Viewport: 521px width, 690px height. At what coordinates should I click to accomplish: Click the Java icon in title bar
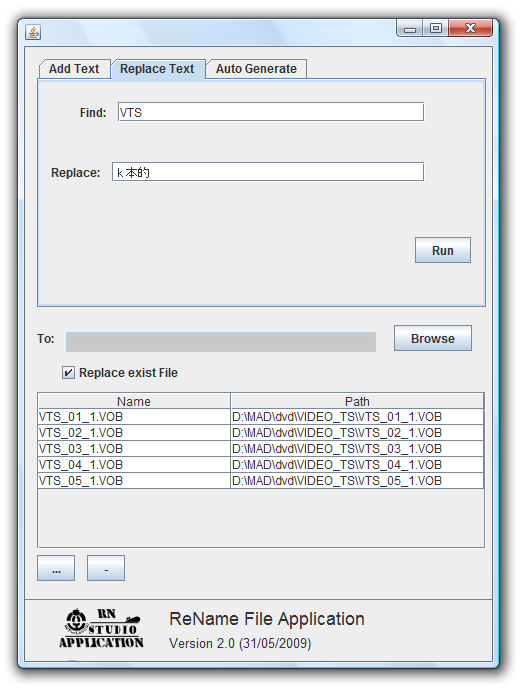tap(33, 32)
